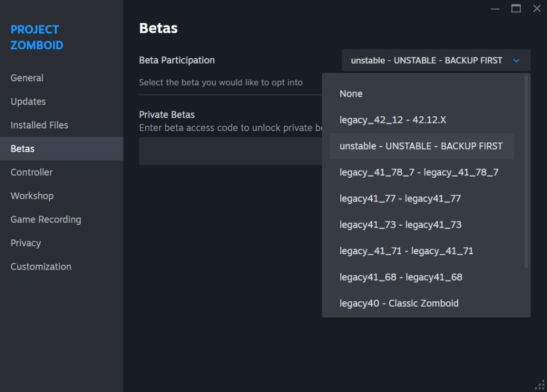Go to the Controller settings
Screen dimensions: 547x392
pyautogui.click(x=32, y=172)
